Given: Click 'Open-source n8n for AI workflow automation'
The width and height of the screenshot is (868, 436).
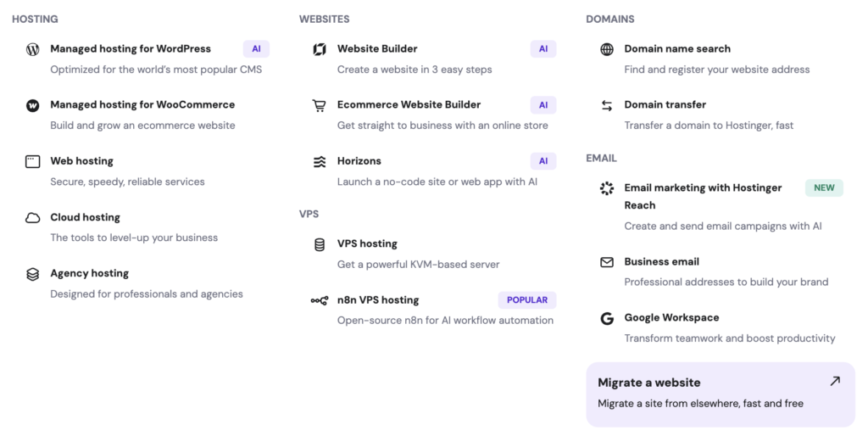Looking at the screenshot, I should (x=445, y=320).
